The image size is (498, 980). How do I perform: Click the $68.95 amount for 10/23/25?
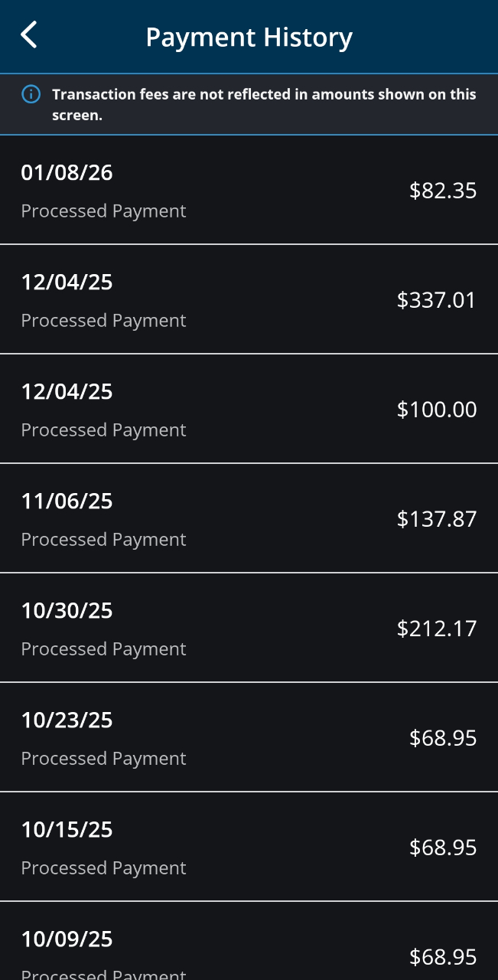click(443, 738)
